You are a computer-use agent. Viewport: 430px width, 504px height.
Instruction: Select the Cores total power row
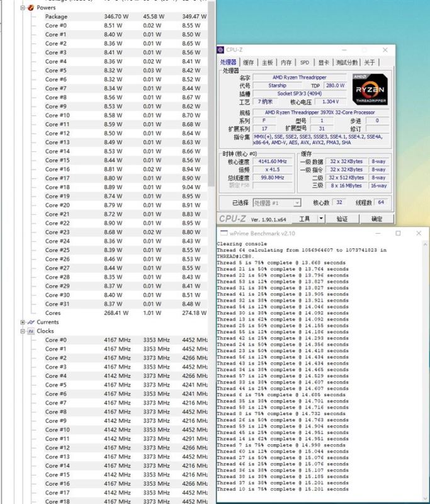click(x=125, y=312)
